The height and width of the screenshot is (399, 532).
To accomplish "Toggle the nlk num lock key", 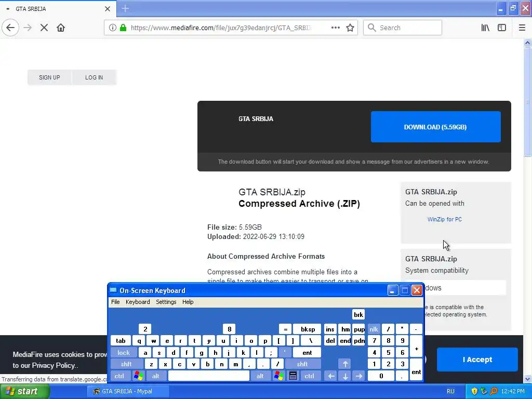I will pyautogui.click(x=374, y=329).
